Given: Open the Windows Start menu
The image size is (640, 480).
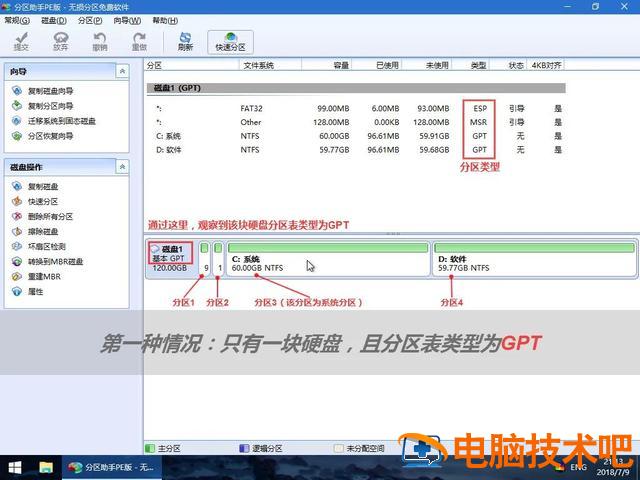Looking at the screenshot, I should [15, 467].
